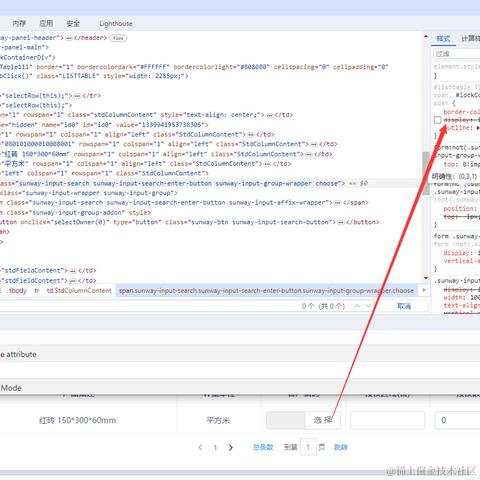Expand the selectOwner button element ellipsis
This screenshot has height=480, width=480.
(340, 222)
